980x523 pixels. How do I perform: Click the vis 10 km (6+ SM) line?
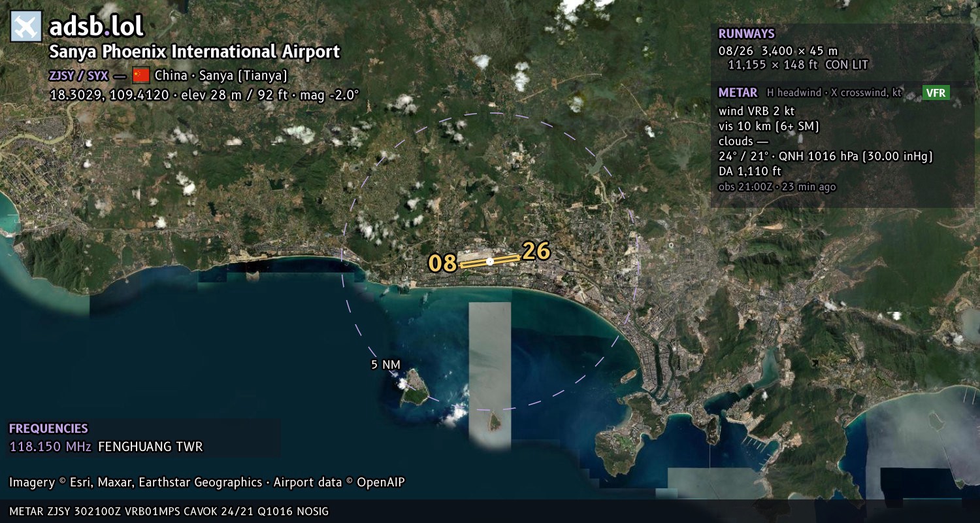pos(768,126)
